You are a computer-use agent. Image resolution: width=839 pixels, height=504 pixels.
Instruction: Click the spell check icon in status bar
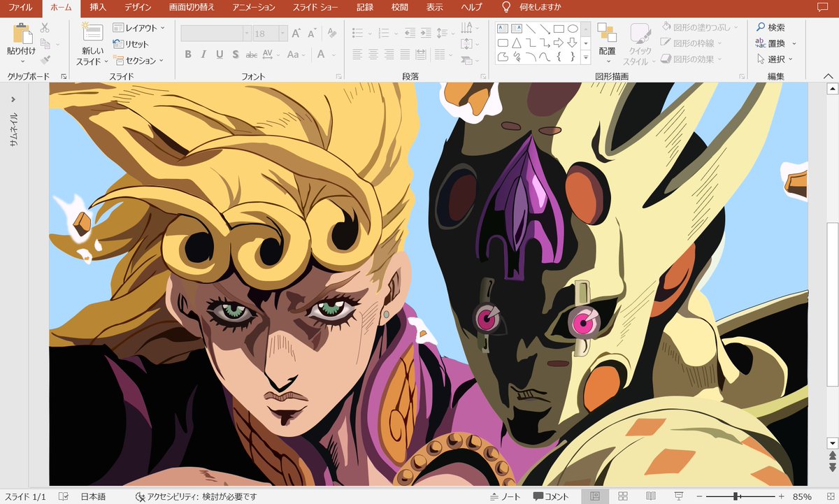[64, 496]
